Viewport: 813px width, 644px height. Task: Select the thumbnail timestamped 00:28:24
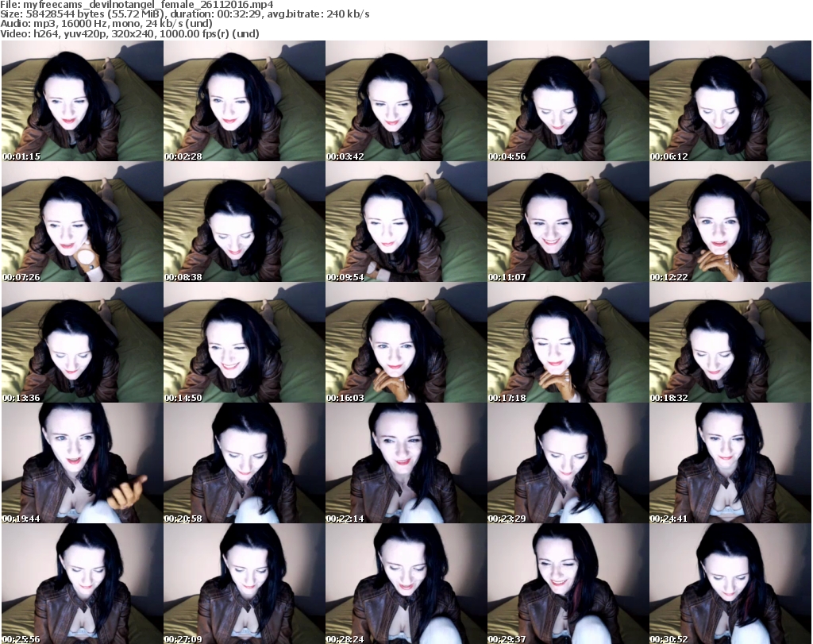point(406,584)
